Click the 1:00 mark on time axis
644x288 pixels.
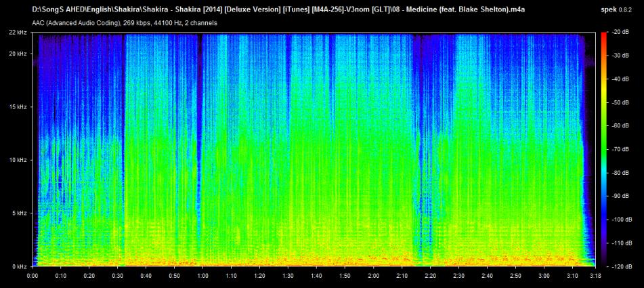[203, 276]
